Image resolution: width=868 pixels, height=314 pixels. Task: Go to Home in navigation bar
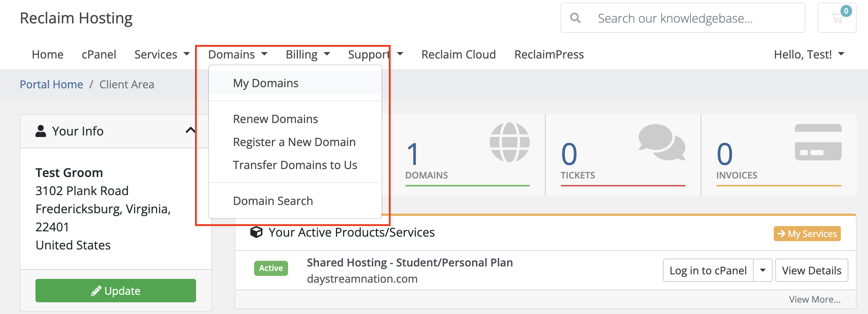click(48, 54)
